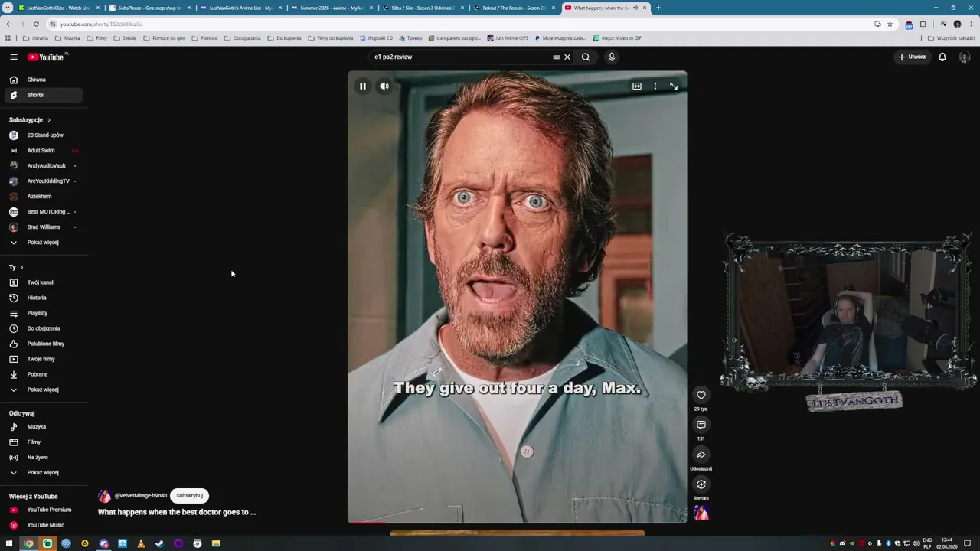Toggle closed captions on the Short

click(x=636, y=86)
